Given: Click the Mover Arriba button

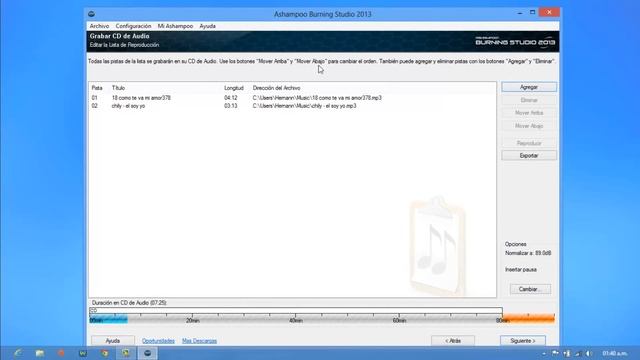Looking at the screenshot, I should 529,113.
